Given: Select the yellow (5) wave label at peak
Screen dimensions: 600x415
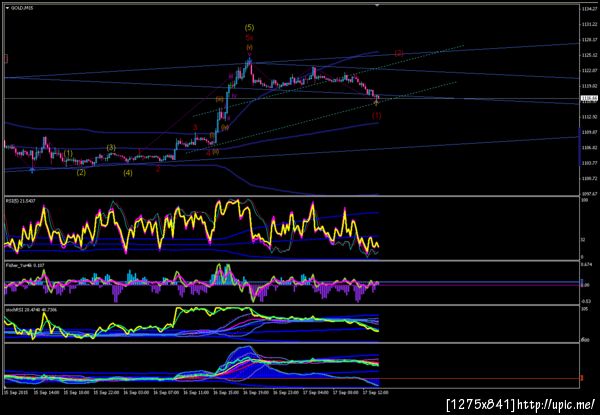Looking at the screenshot, I should pyautogui.click(x=249, y=28).
